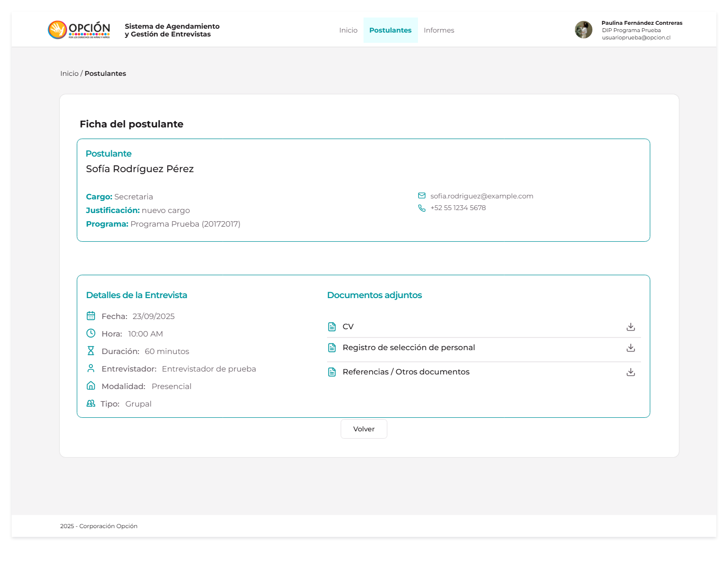Open the Referencias / Otros documentos entry
The image size is (728, 568).
[406, 372]
